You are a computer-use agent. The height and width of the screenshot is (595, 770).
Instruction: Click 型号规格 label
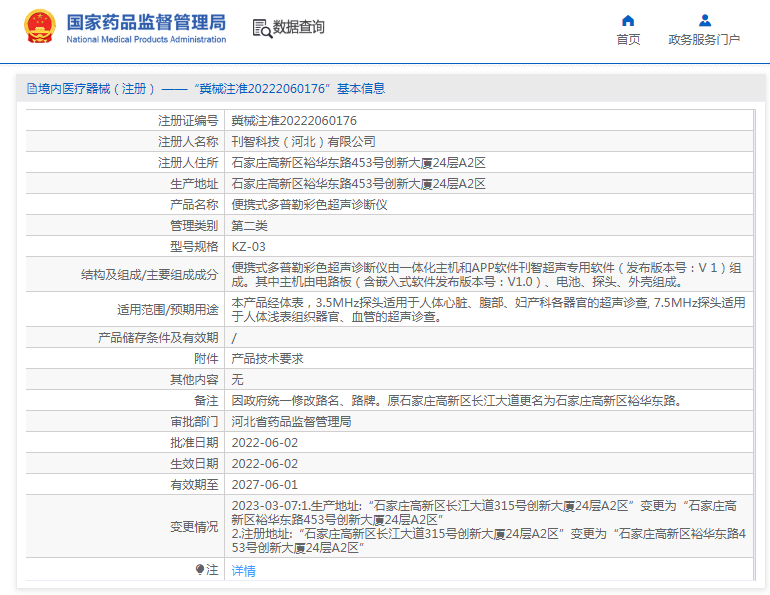pos(194,247)
